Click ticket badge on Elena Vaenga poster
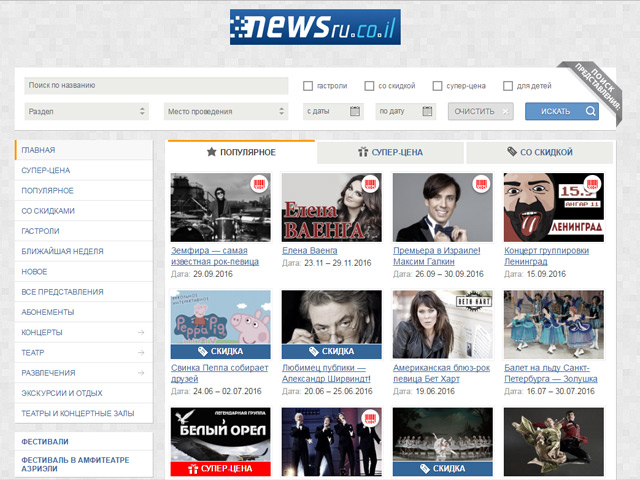 [x=370, y=185]
